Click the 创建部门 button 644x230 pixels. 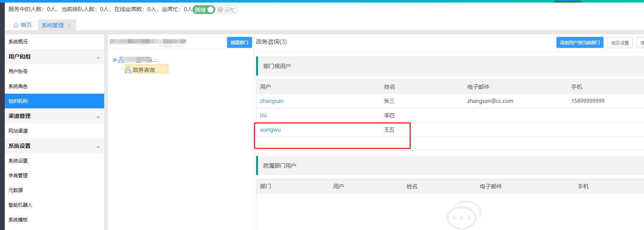[240, 42]
